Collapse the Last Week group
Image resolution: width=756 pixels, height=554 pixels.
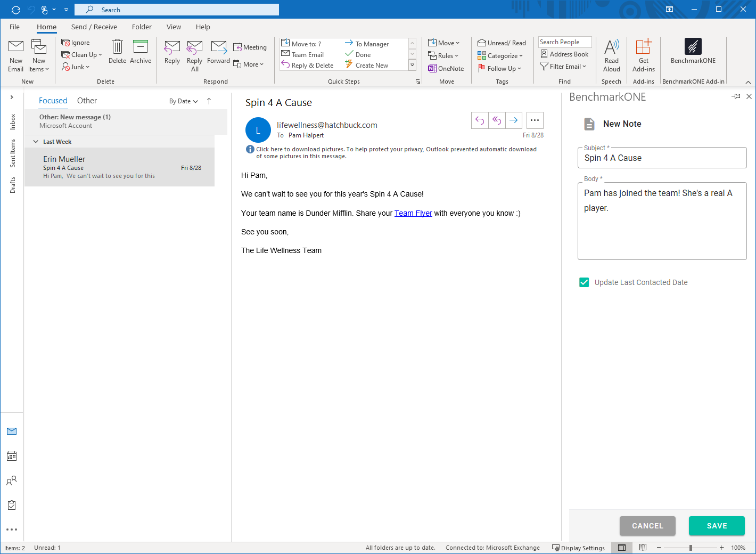(x=36, y=142)
